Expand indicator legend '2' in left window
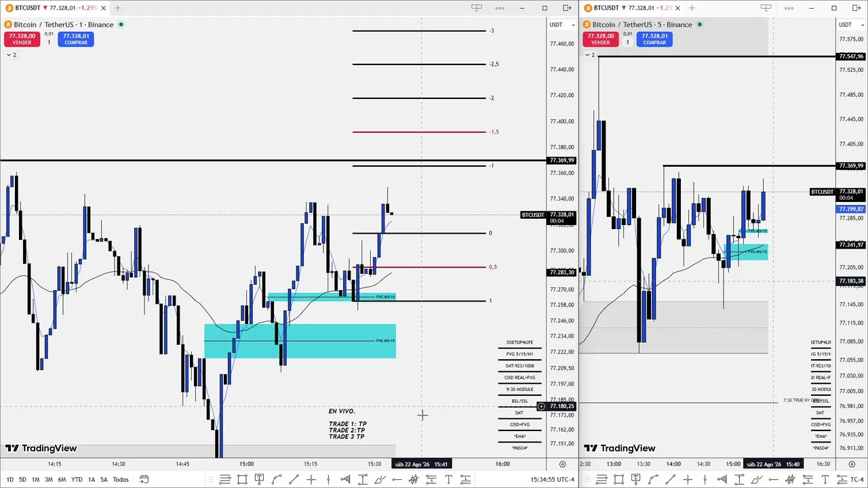 pos(11,55)
